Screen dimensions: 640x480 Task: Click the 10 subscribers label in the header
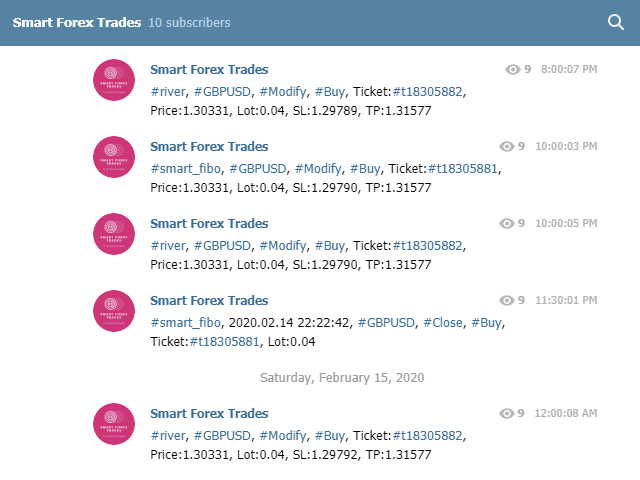click(x=189, y=22)
